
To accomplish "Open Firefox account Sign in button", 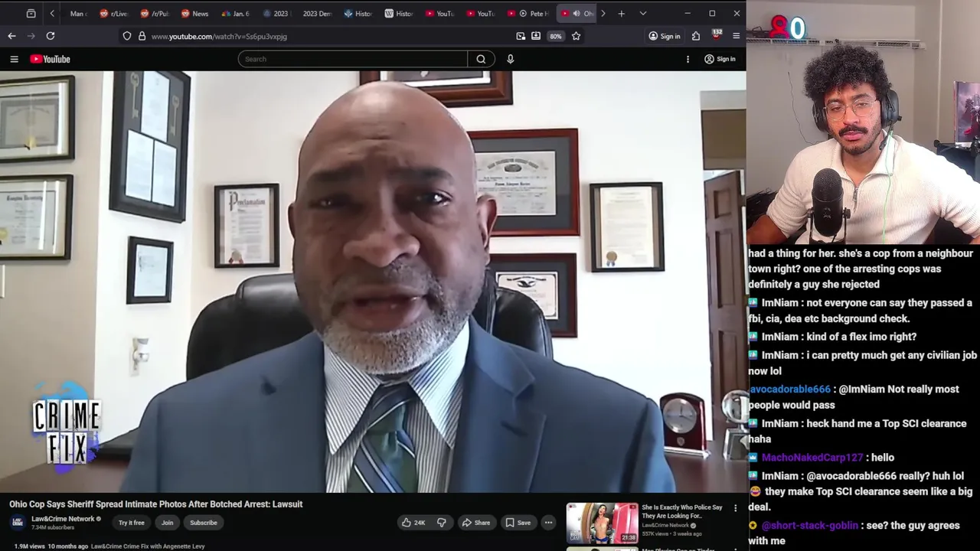I will (664, 36).
